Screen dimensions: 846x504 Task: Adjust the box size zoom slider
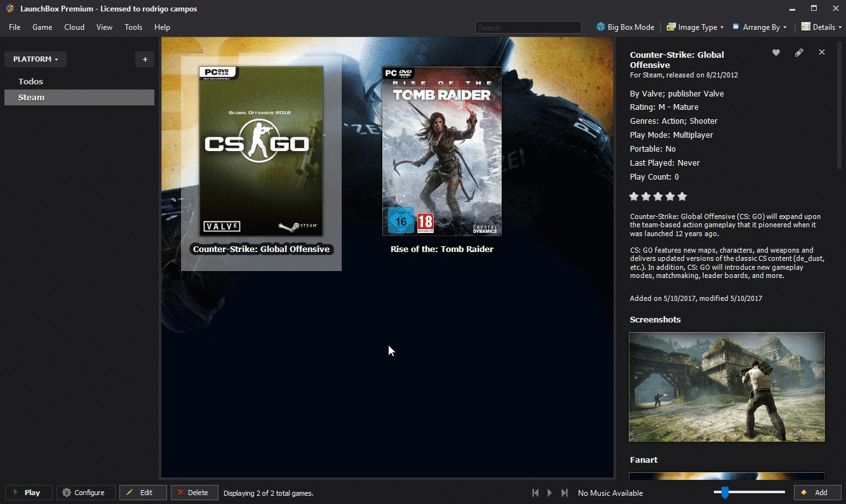point(725,492)
